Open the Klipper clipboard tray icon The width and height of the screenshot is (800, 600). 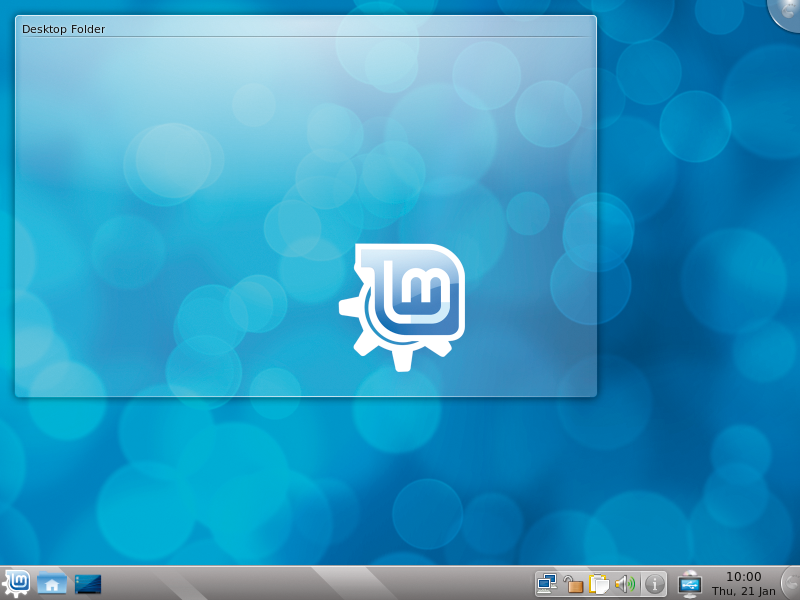(x=599, y=584)
